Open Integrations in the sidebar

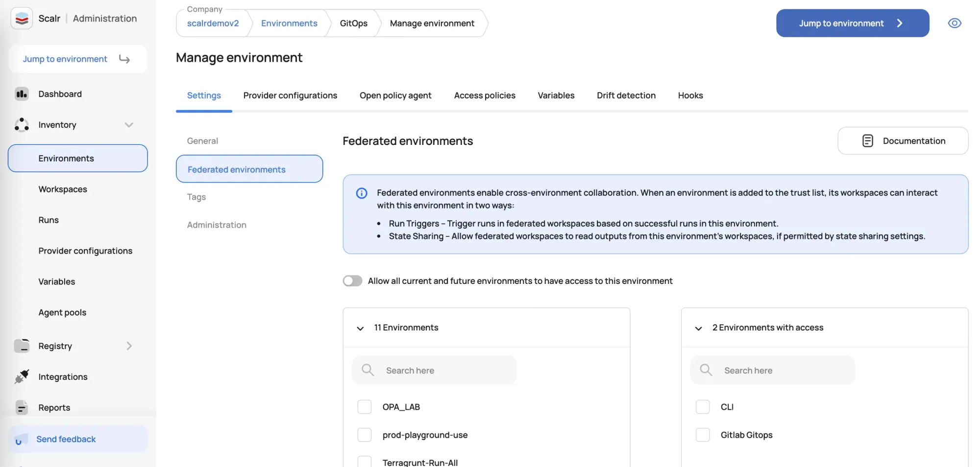(63, 377)
